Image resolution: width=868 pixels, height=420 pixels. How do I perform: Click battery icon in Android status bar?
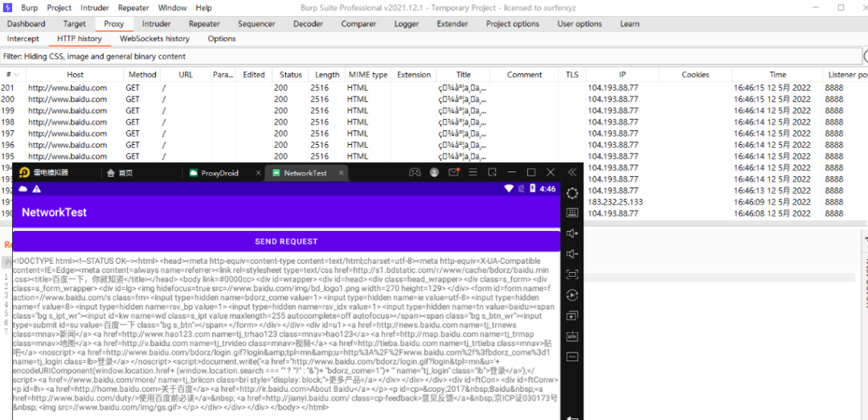click(533, 189)
